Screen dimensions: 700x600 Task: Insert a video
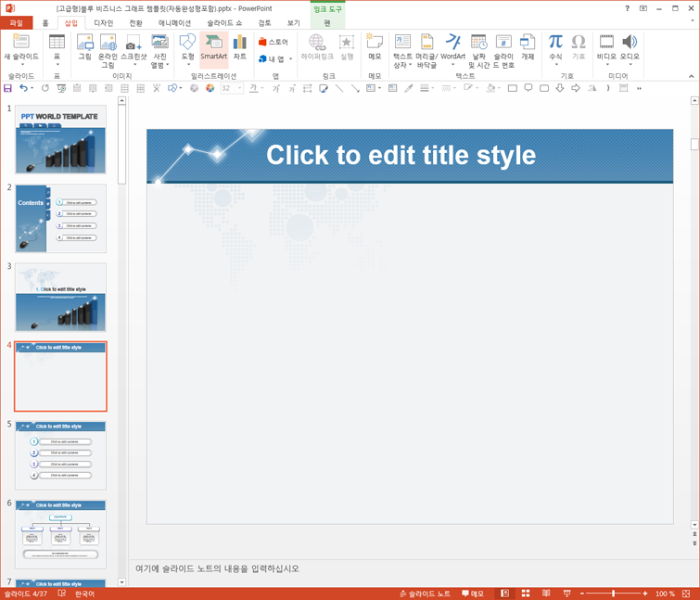[x=606, y=49]
